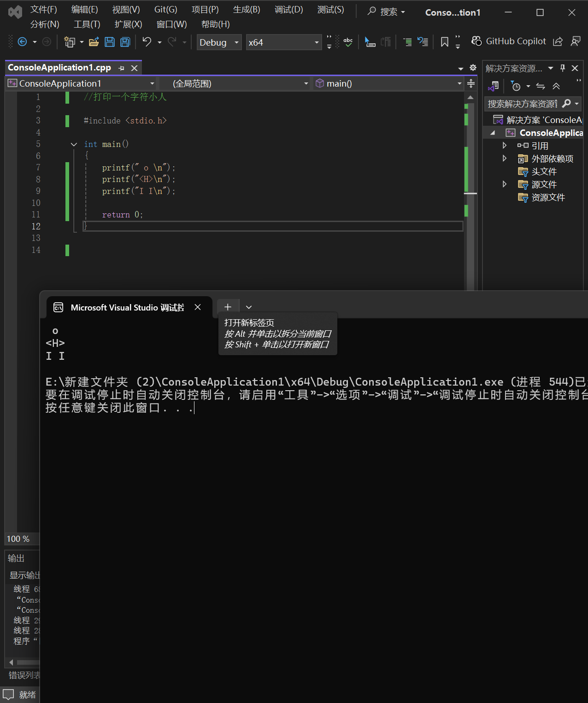
Task: Toggle auto-hide pin on Solution Explorer
Action: (x=563, y=68)
